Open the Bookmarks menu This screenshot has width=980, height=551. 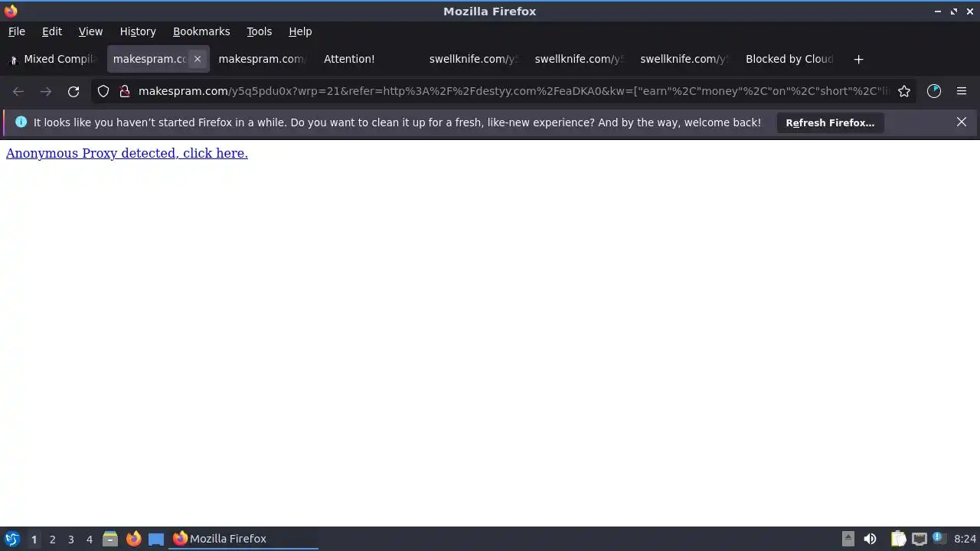point(201,31)
